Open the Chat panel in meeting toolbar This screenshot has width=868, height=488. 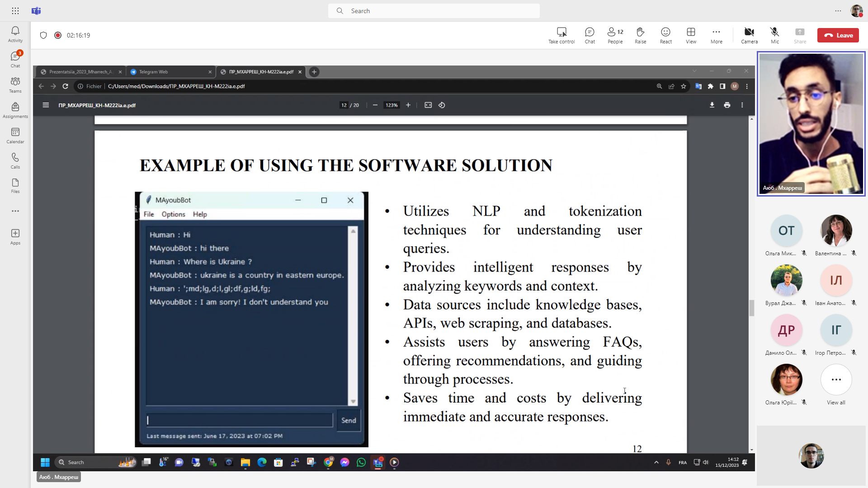590,35
